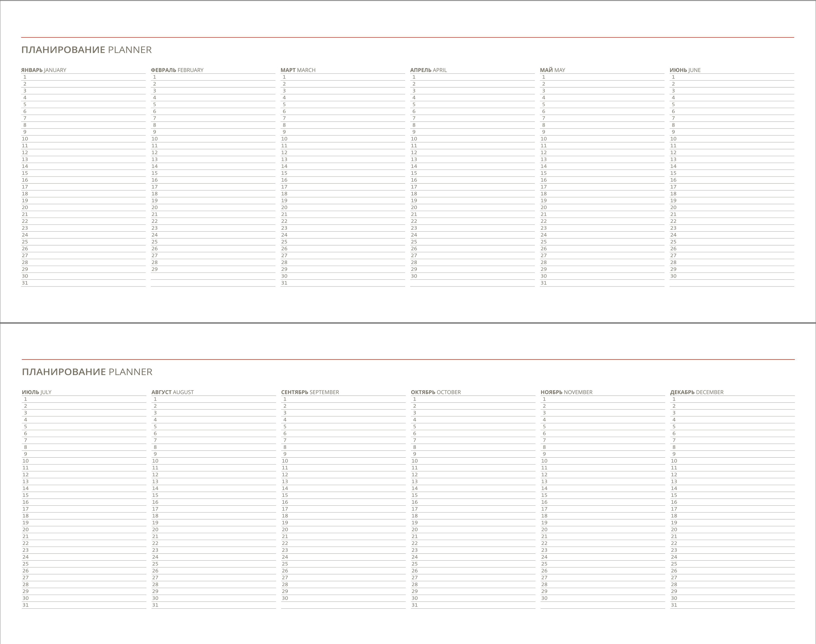Click day 30 line under June
The height and width of the screenshot is (644, 816).
click(x=732, y=276)
